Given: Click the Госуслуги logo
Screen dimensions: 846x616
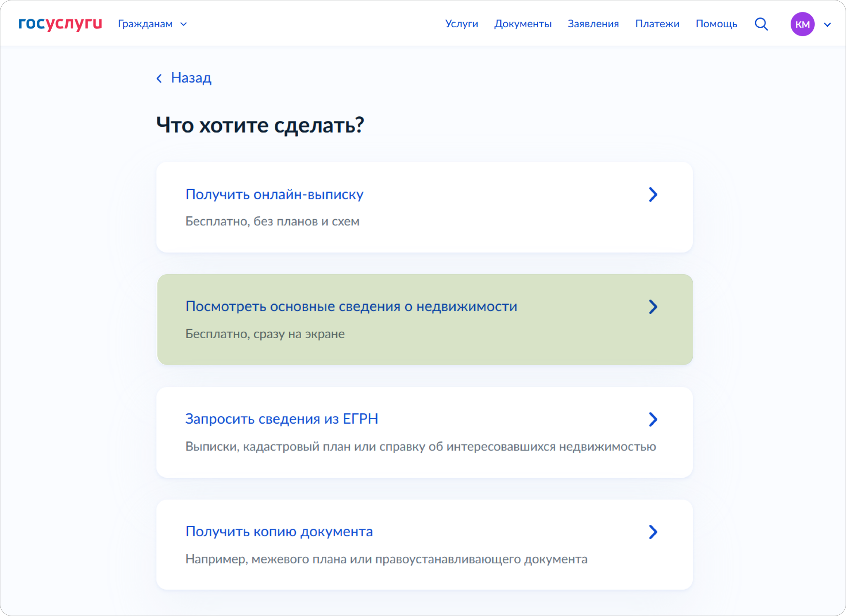Looking at the screenshot, I should point(60,24).
